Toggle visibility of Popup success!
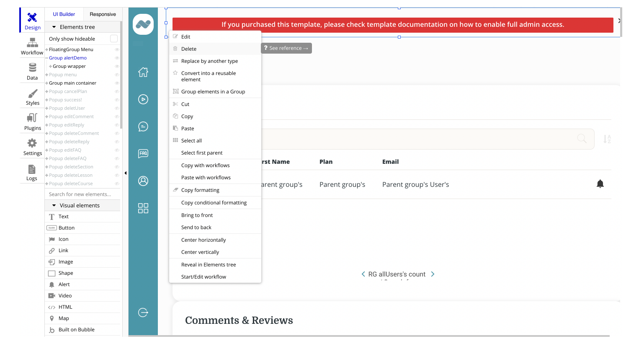 click(117, 100)
